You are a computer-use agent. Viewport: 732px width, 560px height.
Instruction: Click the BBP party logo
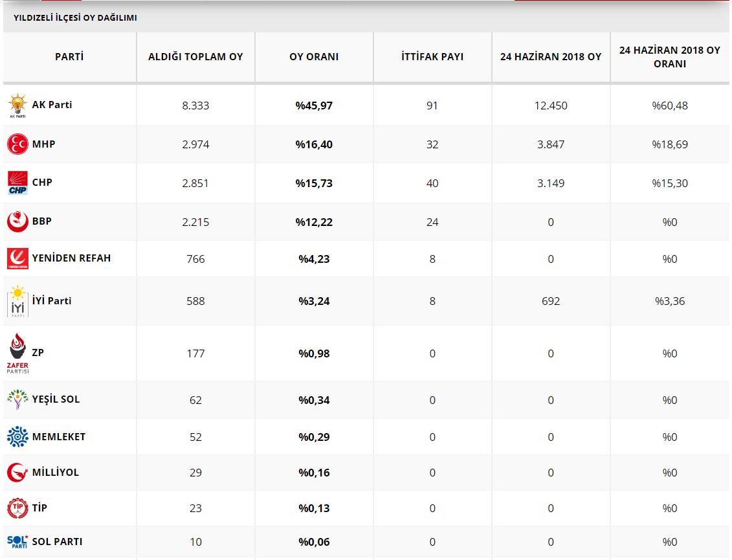(17, 221)
